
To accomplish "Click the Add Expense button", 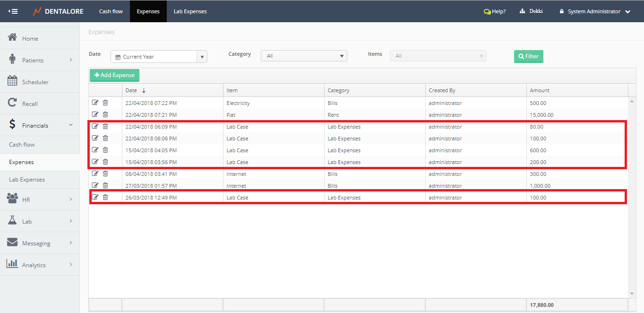I will 114,75.
